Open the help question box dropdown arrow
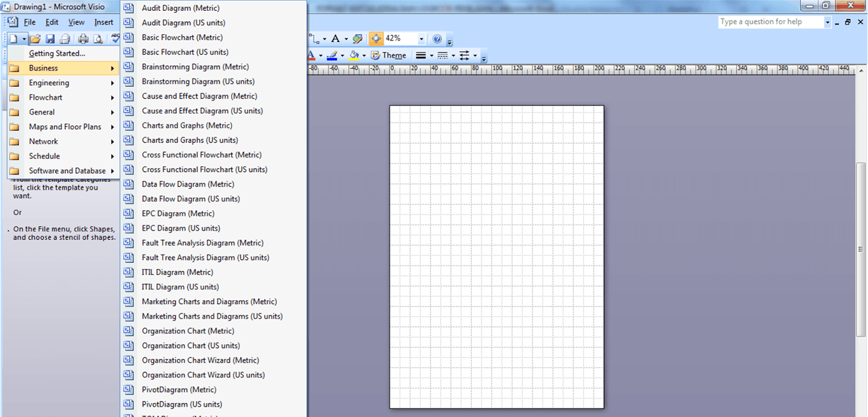868x417 pixels. tap(827, 22)
